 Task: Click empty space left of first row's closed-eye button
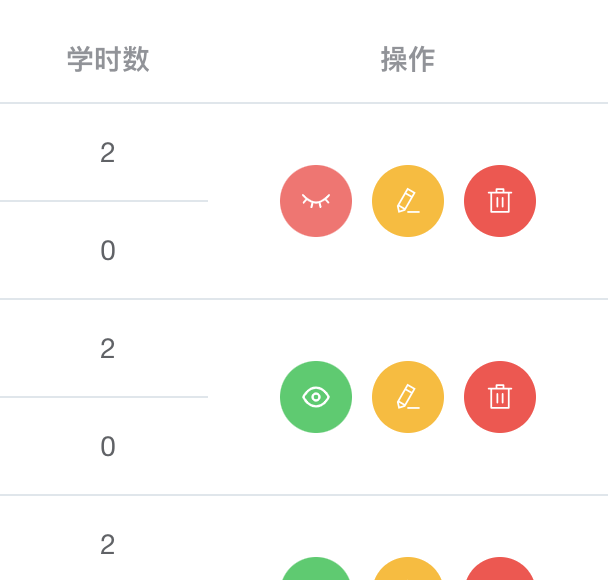243,201
